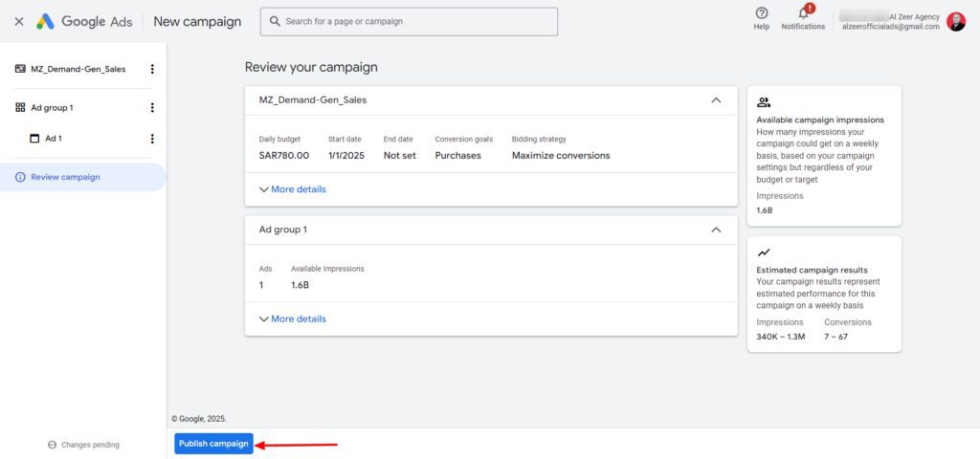Open Help
Viewport: 980px width, 459px height.
pyautogui.click(x=761, y=18)
